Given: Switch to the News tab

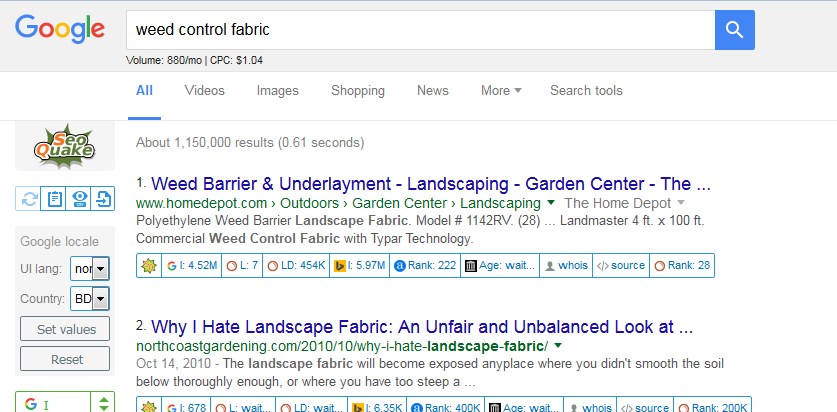Looking at the screenshot, I should click(x=432, y=91).
